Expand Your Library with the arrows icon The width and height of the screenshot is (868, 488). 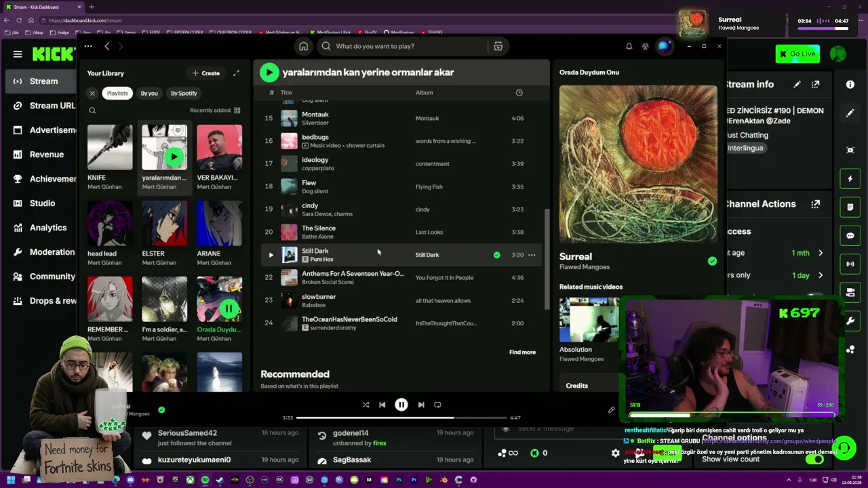click(236, 73)
